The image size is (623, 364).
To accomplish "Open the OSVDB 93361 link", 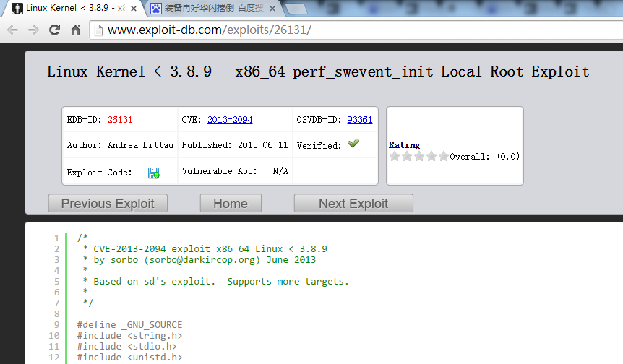I will (x=360, y=119).
